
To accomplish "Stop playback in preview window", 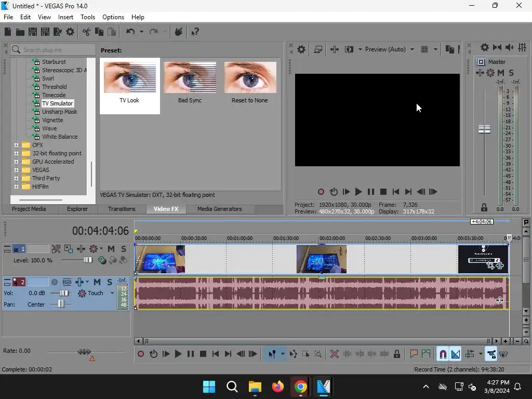I will click(383, 192).
